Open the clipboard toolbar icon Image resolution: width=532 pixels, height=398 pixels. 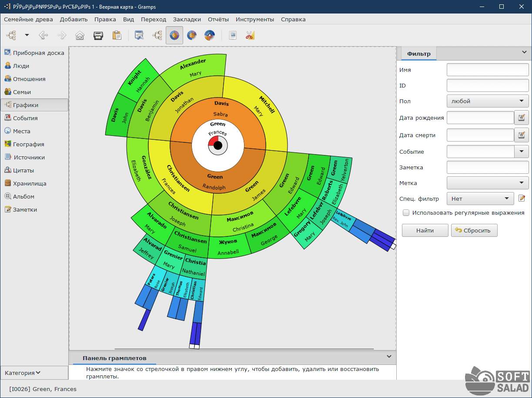(x=117, y=35)
